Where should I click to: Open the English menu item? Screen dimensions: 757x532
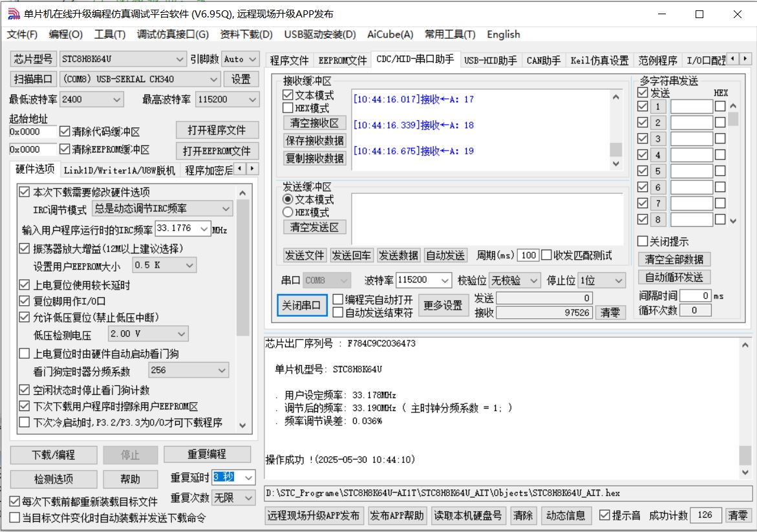[503, 34]
